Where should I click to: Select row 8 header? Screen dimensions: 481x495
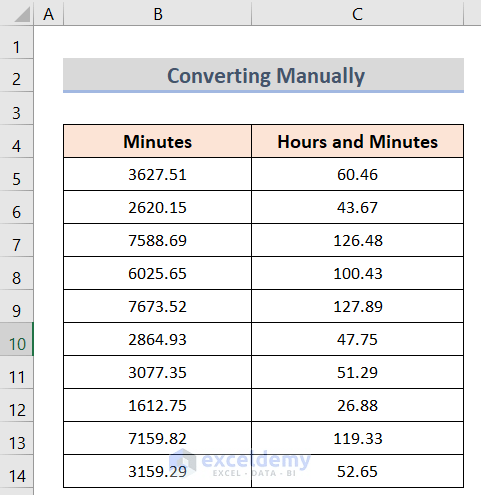click(x=16, y=273)
